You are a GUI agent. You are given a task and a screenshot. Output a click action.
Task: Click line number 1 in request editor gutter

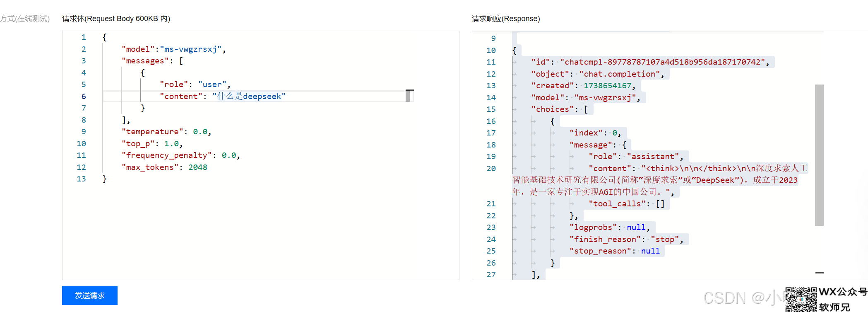click(x=84, y=37)
